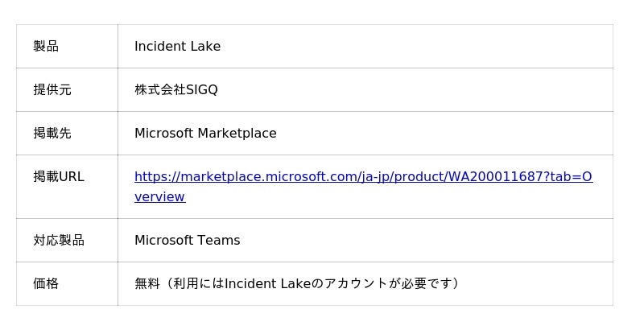This screenshot has height=330, width=644.
Task: Click the Microsoft Teams value text
Action: coord(188,240)
